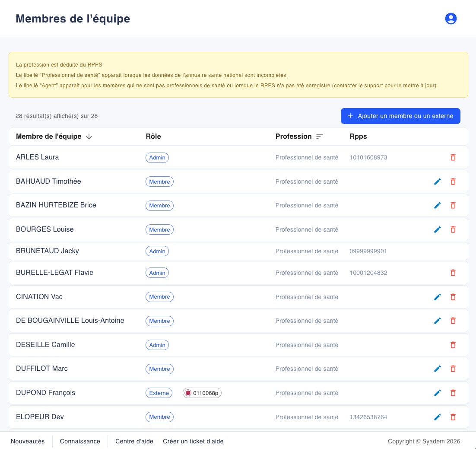Select RPPS number 10101608973
This screenshot has width=476, height=449.
tap(368, 157)
